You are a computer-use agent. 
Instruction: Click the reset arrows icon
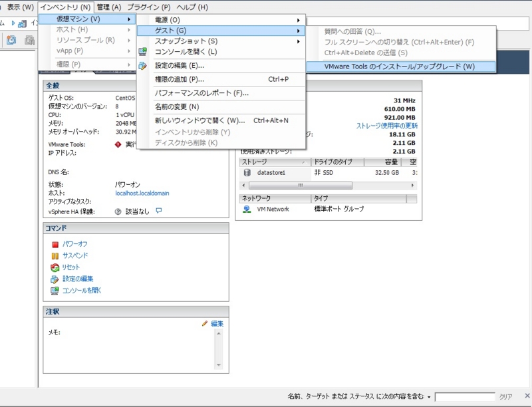click(x=55, y=267)
